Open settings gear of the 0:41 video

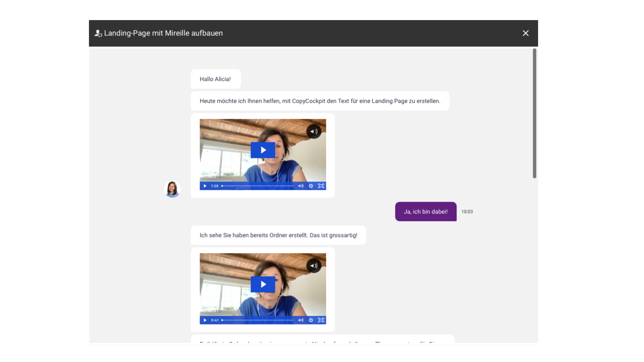click(x=311, y=320)
